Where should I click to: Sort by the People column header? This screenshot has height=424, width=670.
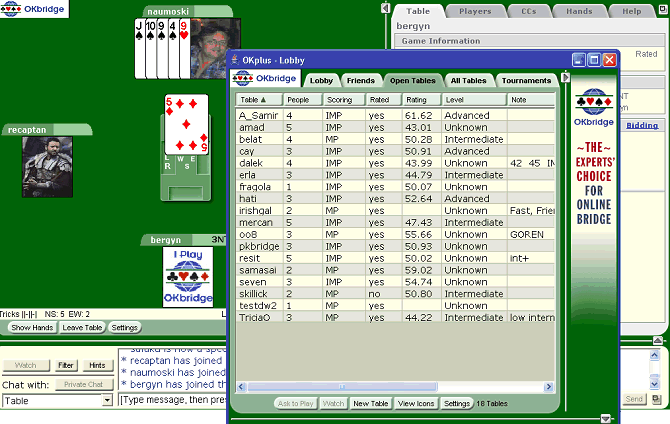click(x=303, y=100)
